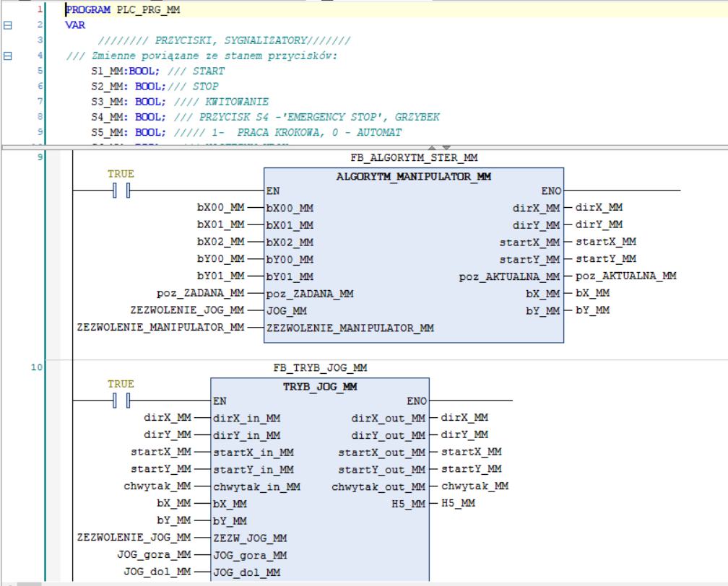The image size is (728, 586).
Task: Click the PROGRAM PLC_PRG_MM declaration line
Action: point(123,10)
